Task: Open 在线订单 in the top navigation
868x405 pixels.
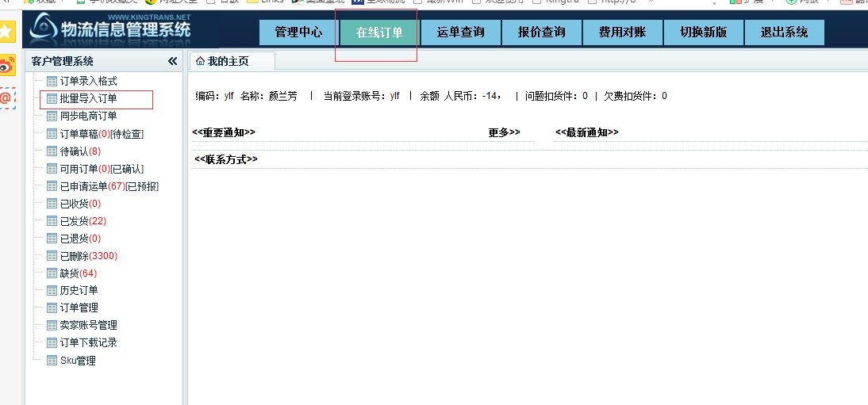Action: click(x=378, y=32)
